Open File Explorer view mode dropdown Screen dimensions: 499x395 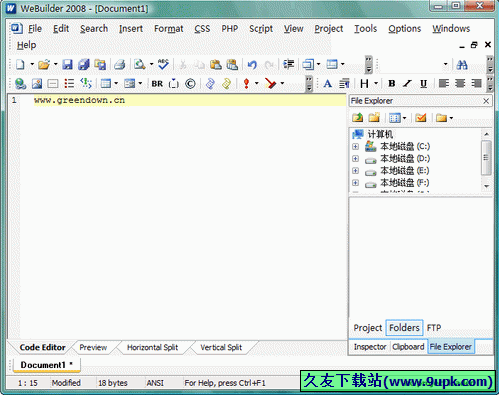[405, 118]
